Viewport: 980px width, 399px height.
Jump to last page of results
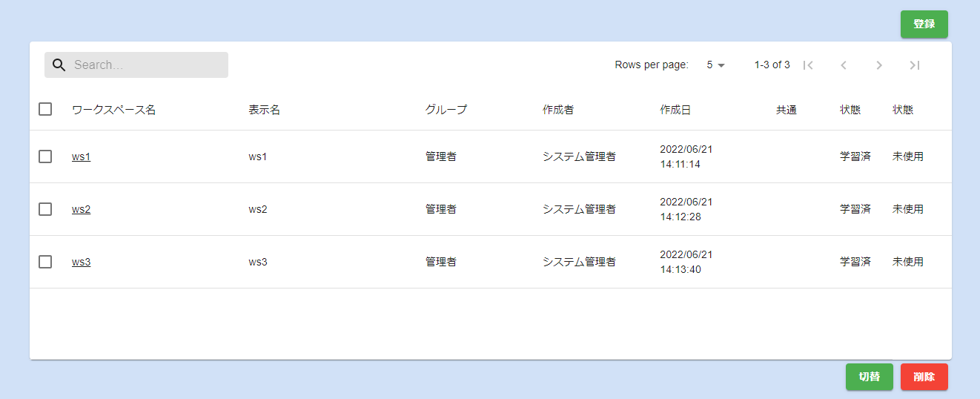(915, 65)
